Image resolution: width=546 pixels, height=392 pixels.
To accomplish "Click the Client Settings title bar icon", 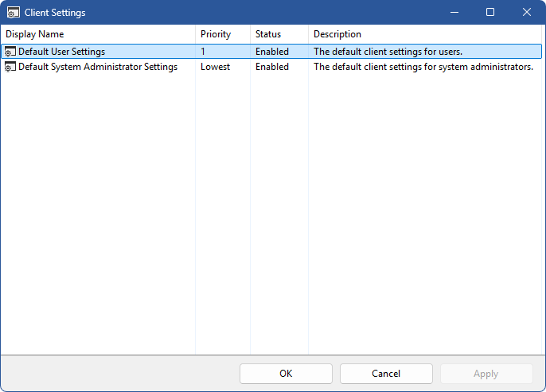I will click(x=14, y=13).
